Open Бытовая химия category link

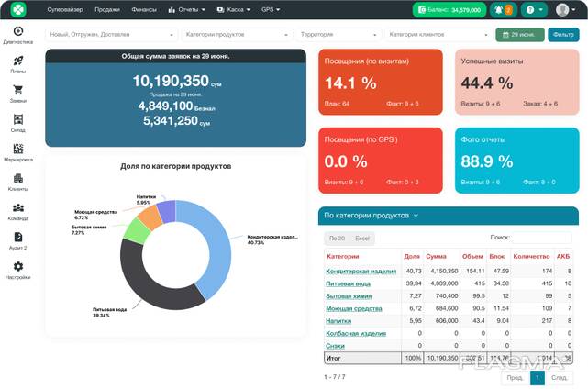pyautogui.click(x=349, y=296)
